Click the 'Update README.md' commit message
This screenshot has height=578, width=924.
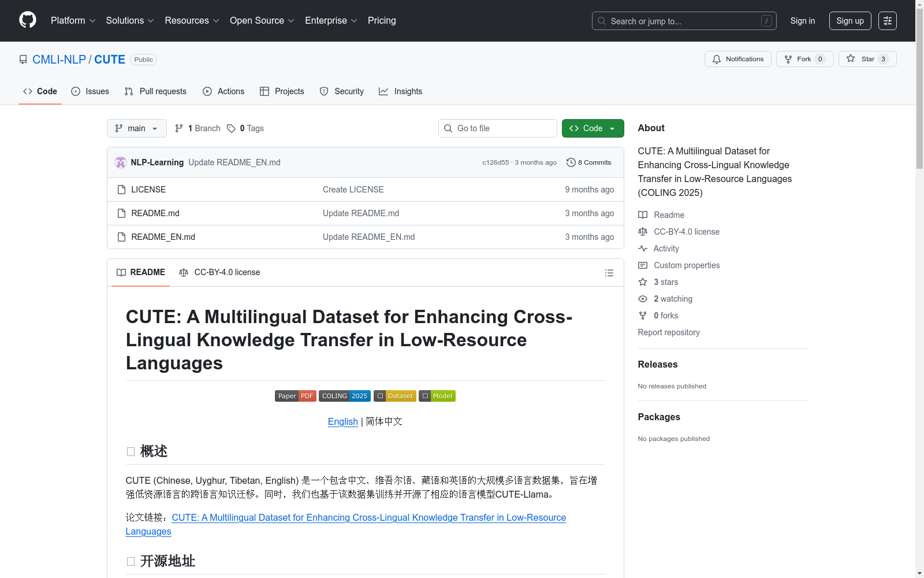click(361, 213)
